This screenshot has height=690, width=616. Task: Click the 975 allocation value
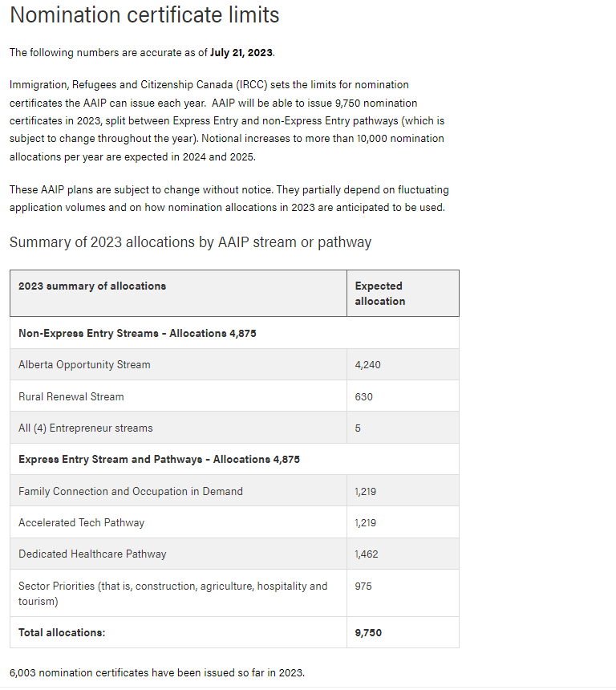[x=364, y=586]
